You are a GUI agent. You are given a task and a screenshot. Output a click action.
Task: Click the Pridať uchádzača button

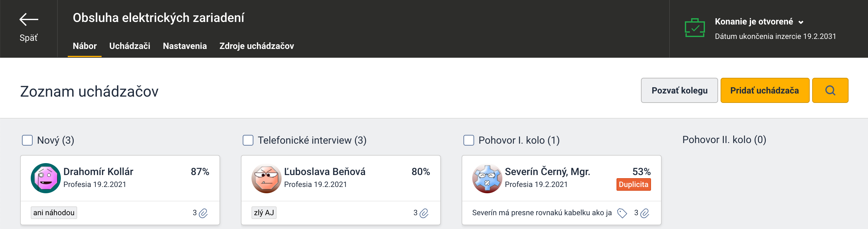(x=765, y=90)
